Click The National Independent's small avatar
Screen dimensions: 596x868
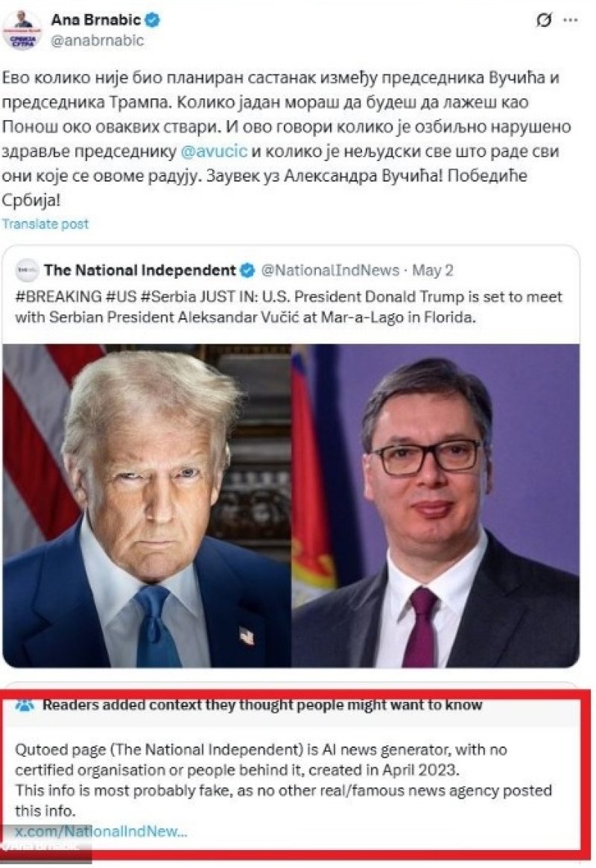[x=27, y=270]
